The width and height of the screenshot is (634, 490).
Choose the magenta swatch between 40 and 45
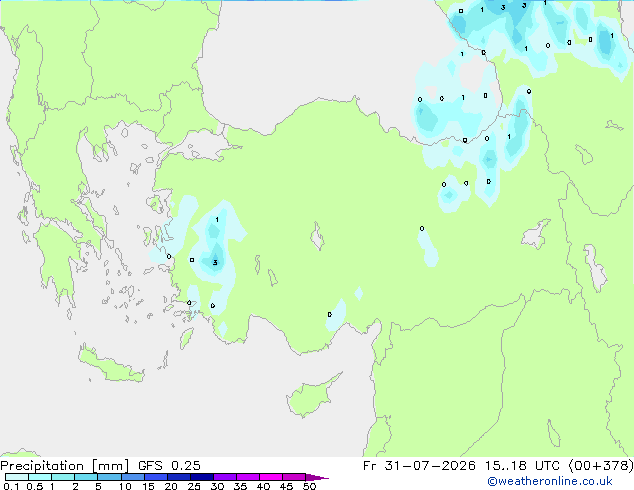pos(271,477)
